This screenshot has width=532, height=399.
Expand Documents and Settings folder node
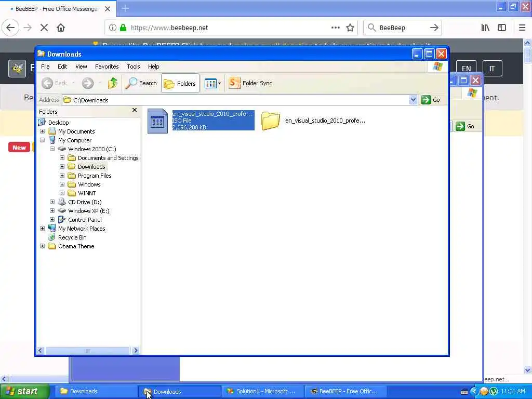click(62, 158)
